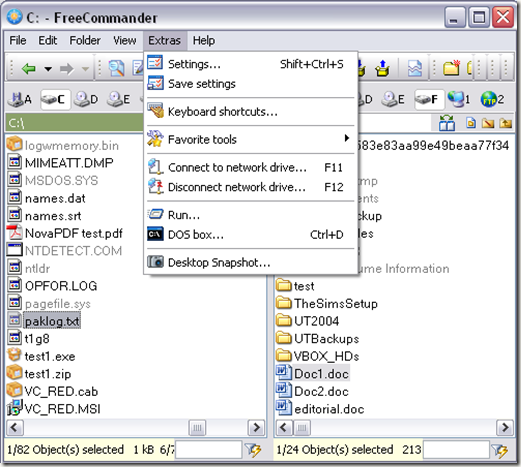Click the test1.zip archive icon

[14, 373]
